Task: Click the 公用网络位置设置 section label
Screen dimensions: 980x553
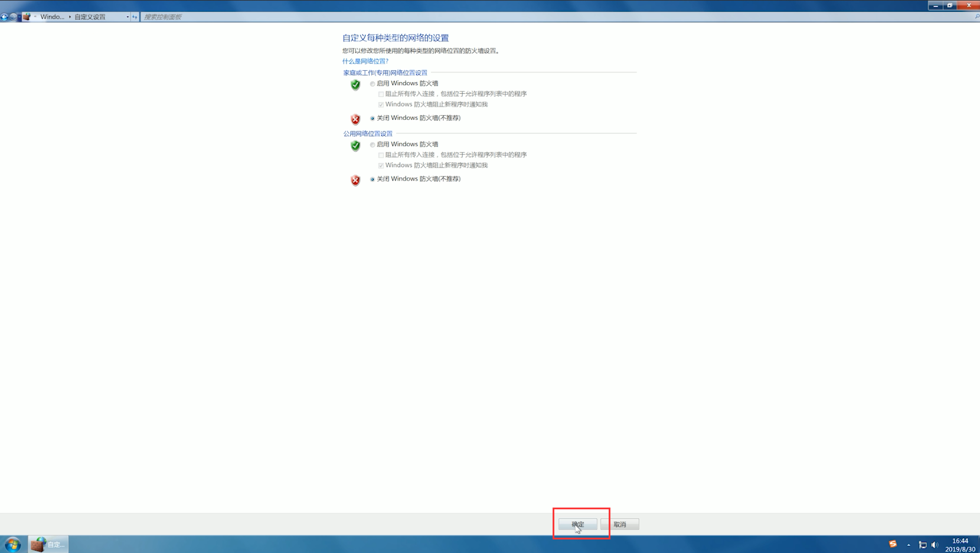Action: 368,134
